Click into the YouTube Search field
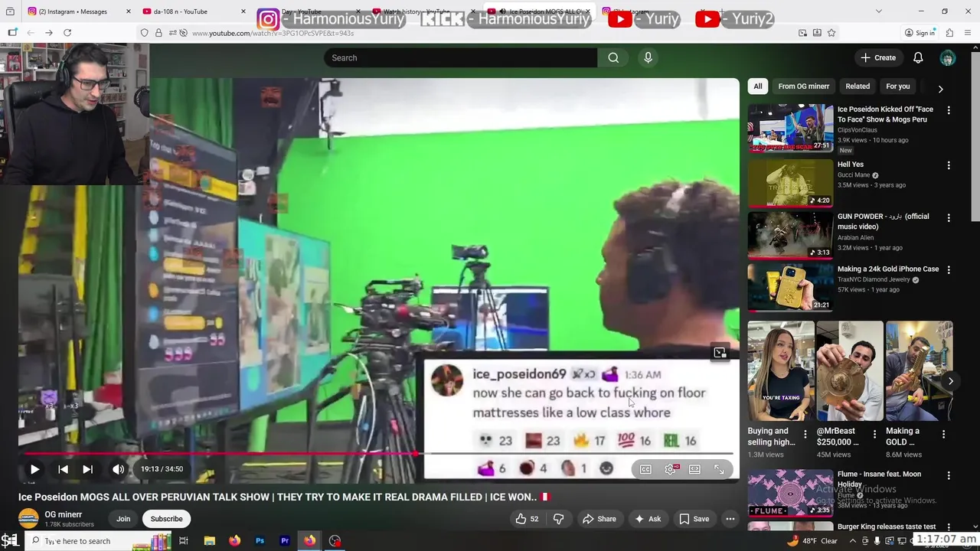Viewport: 980px width, 551px height. click(x=461, y=57)
